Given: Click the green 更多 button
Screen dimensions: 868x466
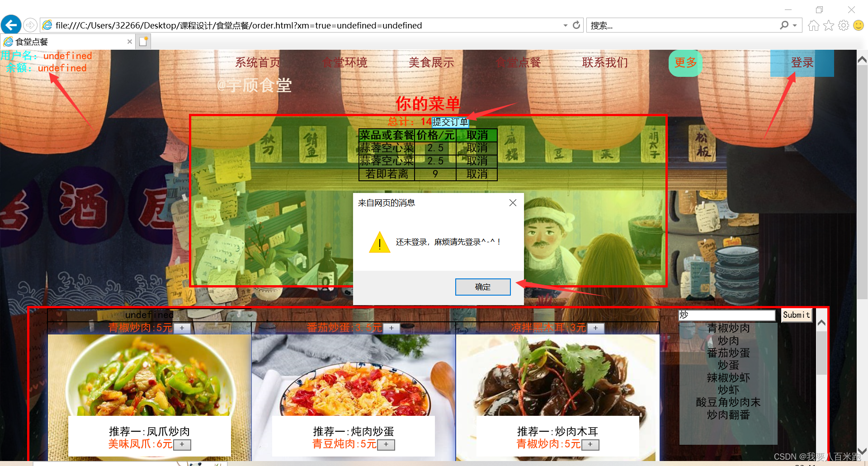Looking at the screenshot, I should [x=685, y=63].
